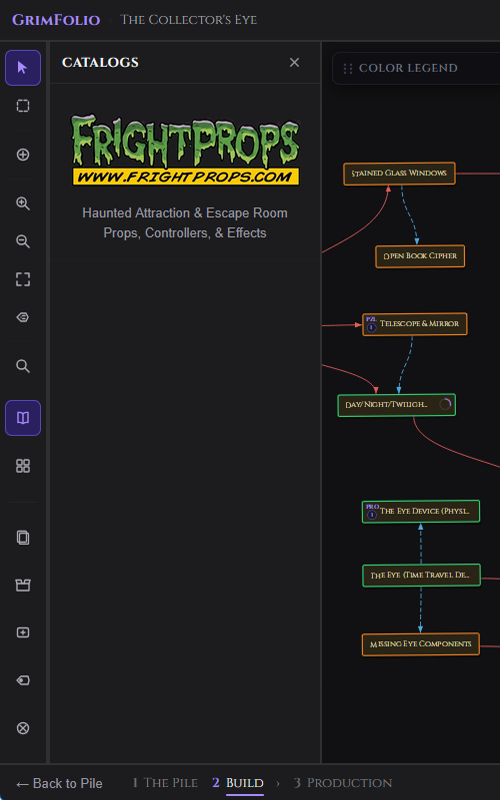The width and height of the screenshot is (500, 800).
Task: Click the Color Legend panel handle
Action: [348, 68]
